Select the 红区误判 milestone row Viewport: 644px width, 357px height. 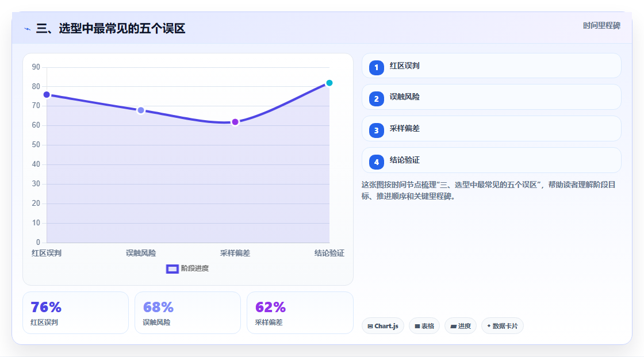coord(491,66)
